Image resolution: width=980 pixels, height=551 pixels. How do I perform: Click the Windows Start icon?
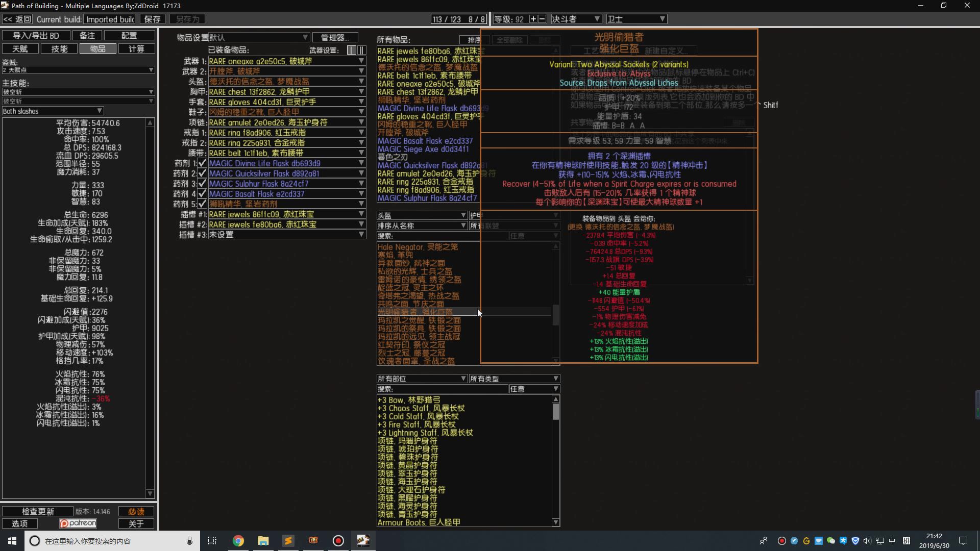(x=12, y=541)
